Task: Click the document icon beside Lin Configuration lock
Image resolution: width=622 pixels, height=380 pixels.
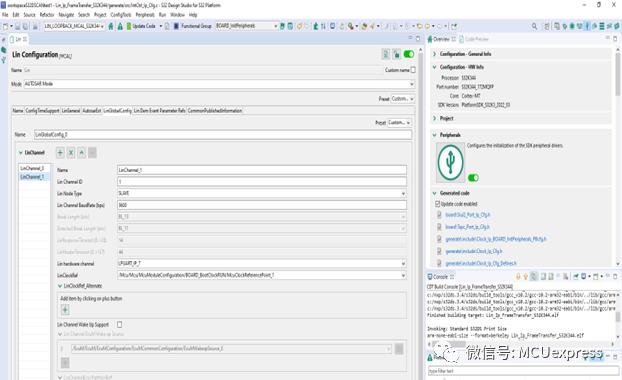Action: 386,54
